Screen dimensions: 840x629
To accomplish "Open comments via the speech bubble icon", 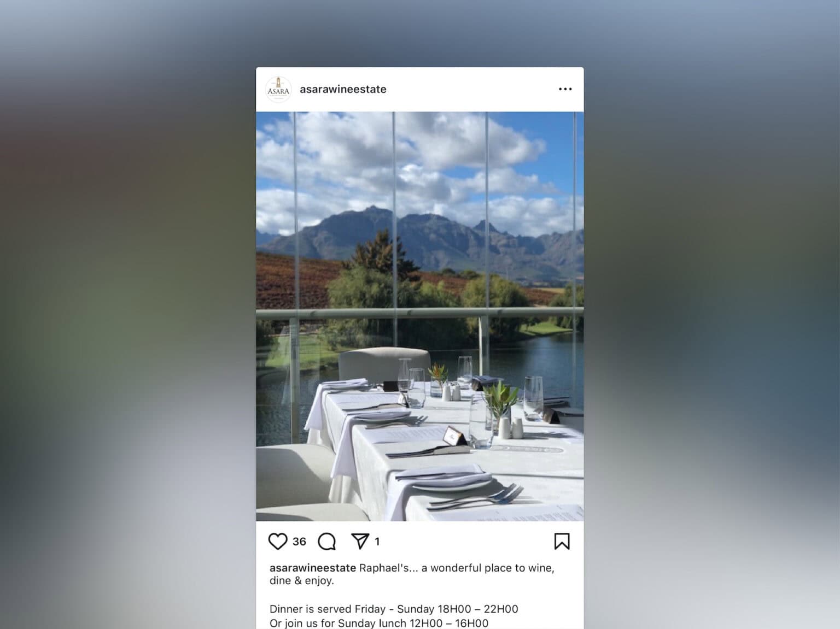I will coord(327,542).
